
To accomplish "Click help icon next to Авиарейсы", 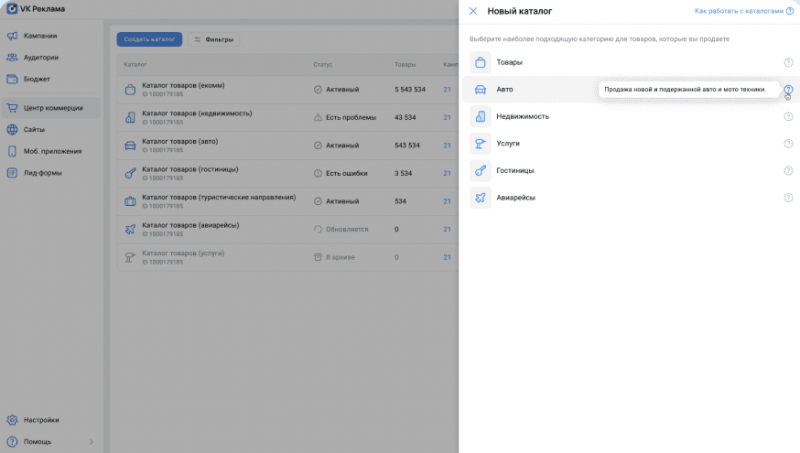I will [x=788, y=198].
